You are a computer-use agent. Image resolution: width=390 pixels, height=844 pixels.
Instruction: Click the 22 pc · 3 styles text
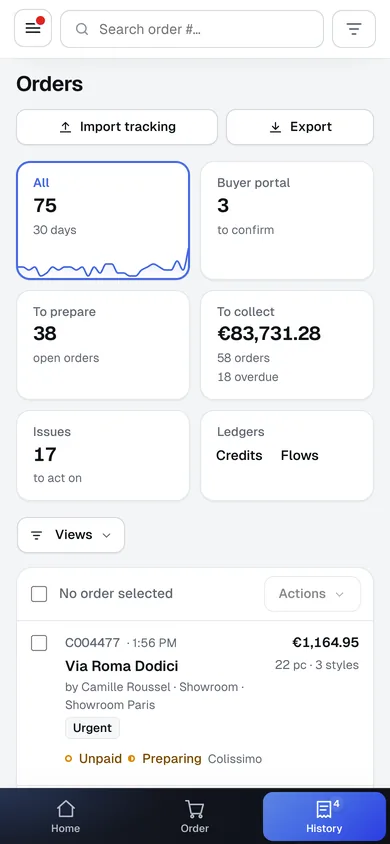point(317,665)
